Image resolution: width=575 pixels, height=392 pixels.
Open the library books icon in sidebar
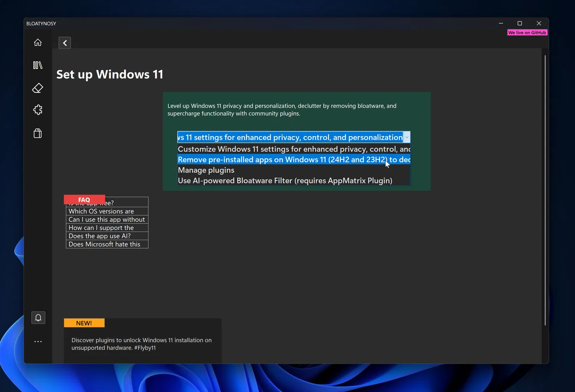click(x=38, y=65)
